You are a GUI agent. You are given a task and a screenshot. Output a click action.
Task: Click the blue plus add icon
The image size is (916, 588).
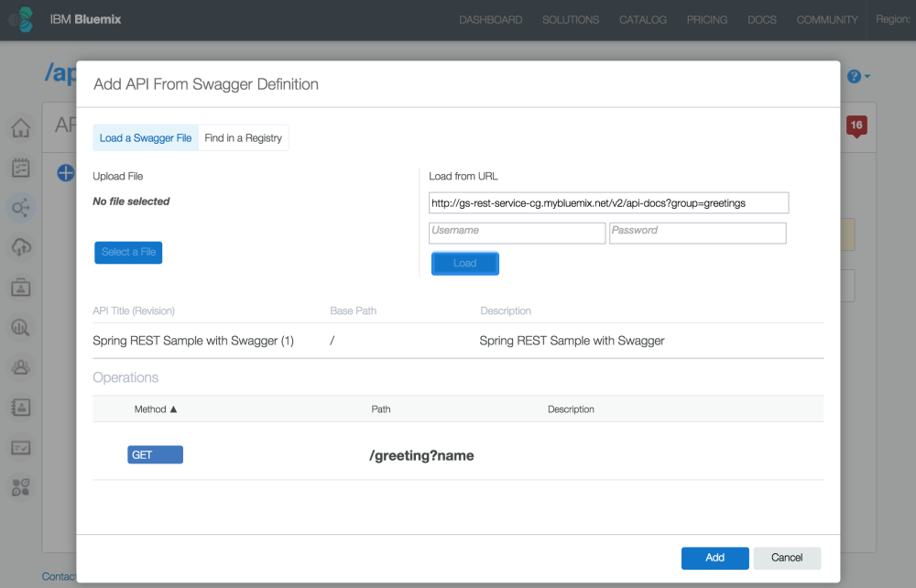(x=65, y=173)
